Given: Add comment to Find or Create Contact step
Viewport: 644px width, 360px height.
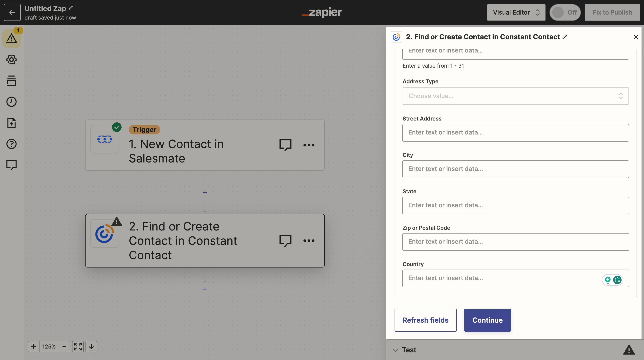Looking at the screenshot, I should click(x=285, y=241).
